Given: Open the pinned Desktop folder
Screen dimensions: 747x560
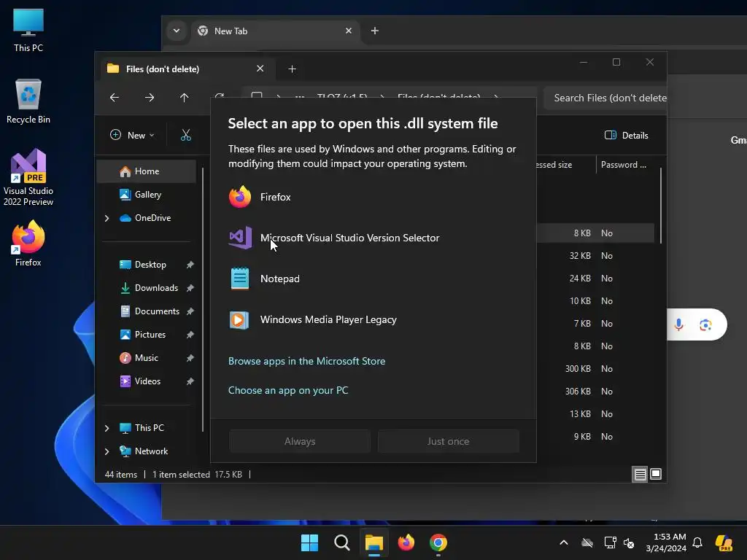Looking at the screenshot, I should (150, 265).
